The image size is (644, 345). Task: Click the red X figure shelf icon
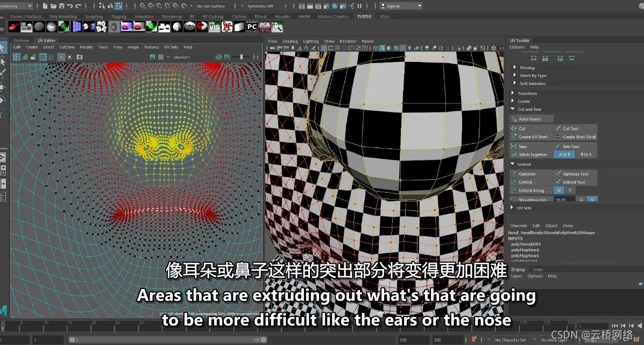(227, 27)
